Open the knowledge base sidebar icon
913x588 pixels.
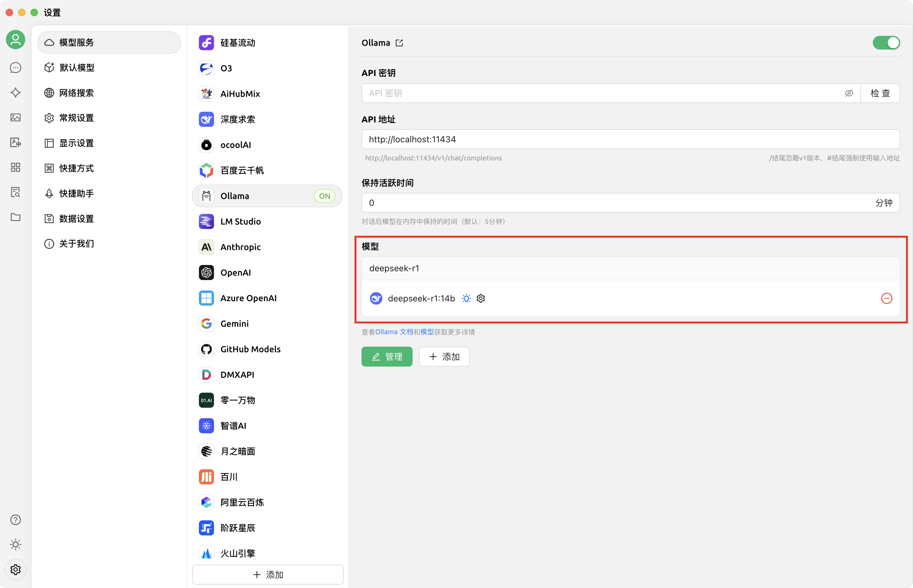[15, 192]
